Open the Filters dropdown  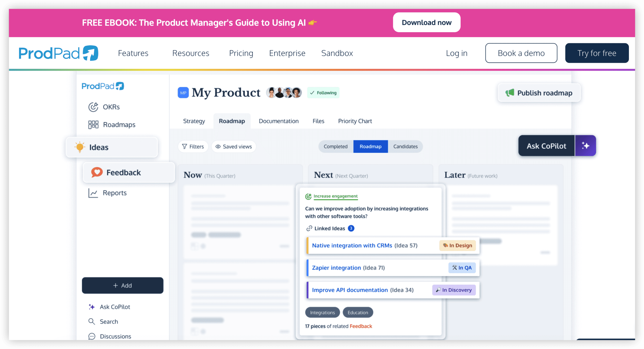tap(193, 146)
